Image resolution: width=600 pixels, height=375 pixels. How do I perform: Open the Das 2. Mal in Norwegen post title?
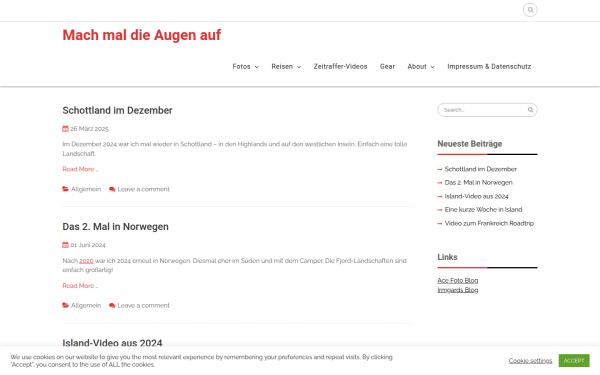point(116,227)
